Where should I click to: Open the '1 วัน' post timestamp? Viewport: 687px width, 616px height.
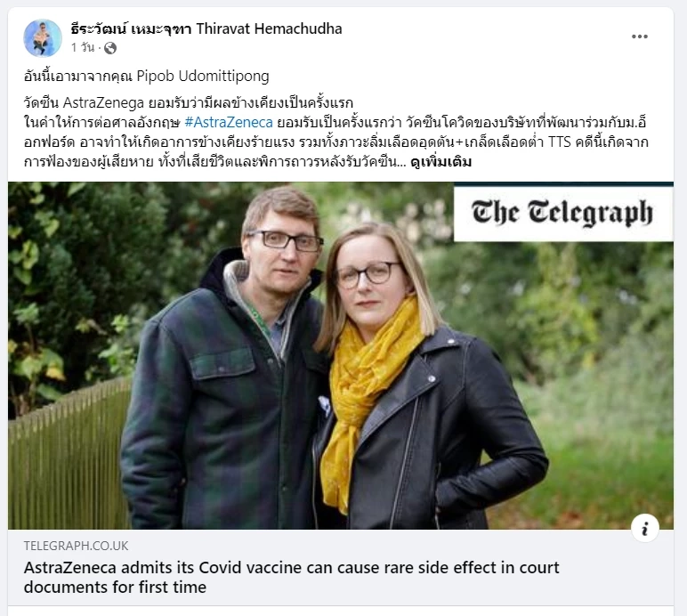(x=83, y=47)
